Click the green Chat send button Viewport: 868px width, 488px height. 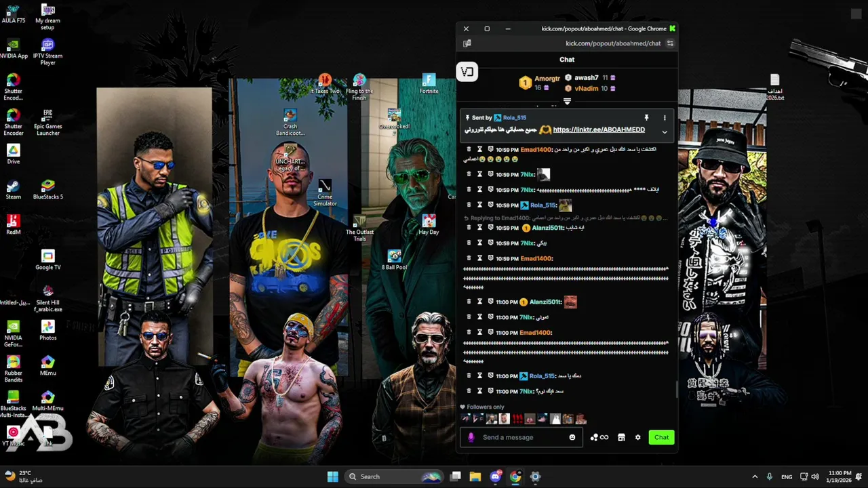pyautogui.click(x=661, y=437)
